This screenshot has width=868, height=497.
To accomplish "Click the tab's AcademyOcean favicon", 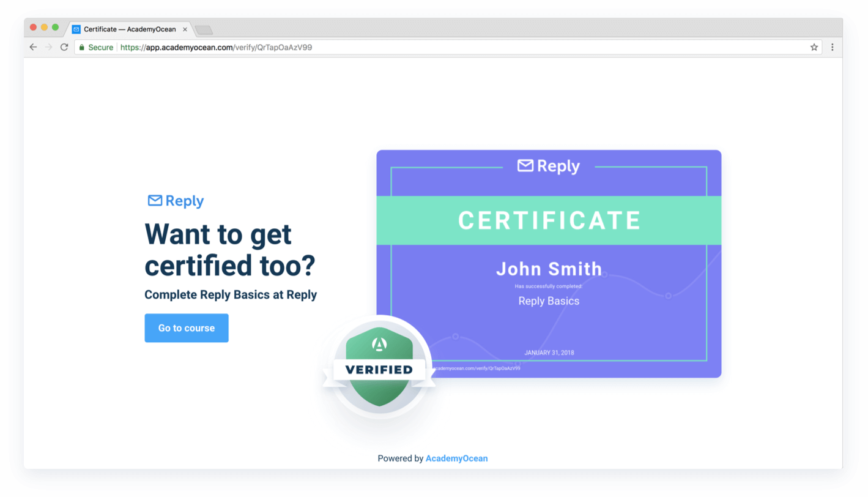I will point(76,29).
